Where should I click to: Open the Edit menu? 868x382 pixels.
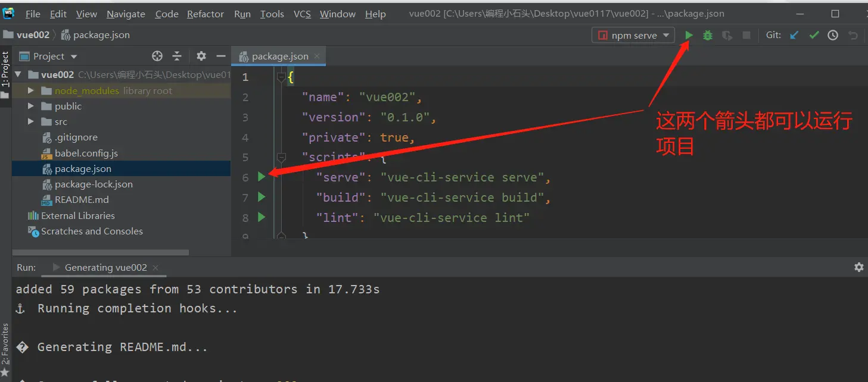pos(58,14)
